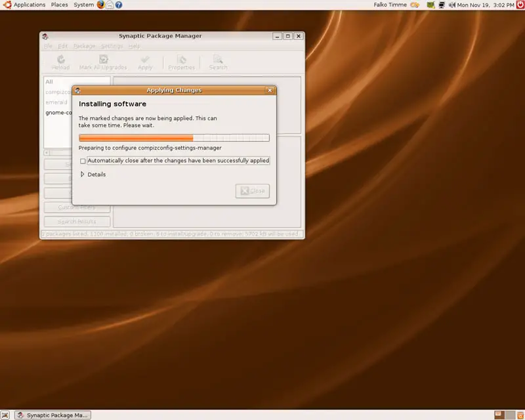Open the File menu in Synaptic
Viewport: 525px width, 420px height.
tap(48, 46)
